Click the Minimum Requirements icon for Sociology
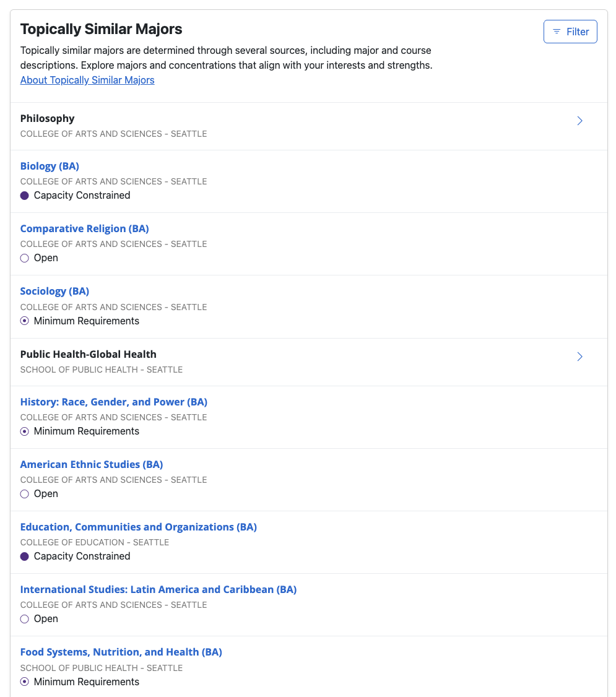 coord(24,321)
